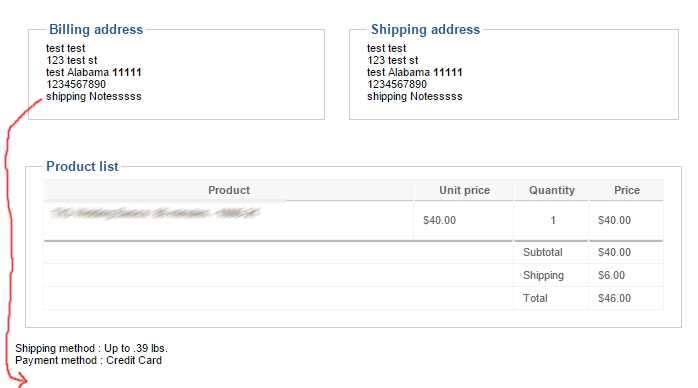698x388 pixels.
Task: Click the Payment method Credit Card text
Action: 88,360
